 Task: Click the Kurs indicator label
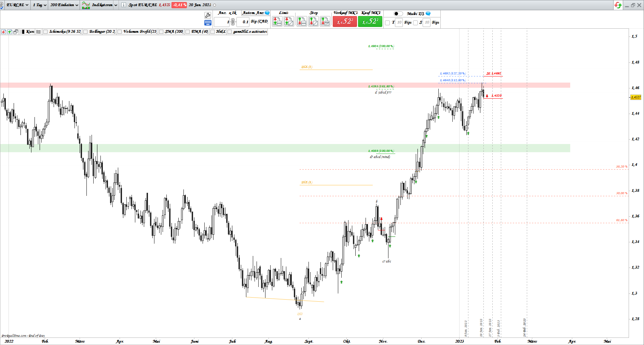(x=30, y=32)
